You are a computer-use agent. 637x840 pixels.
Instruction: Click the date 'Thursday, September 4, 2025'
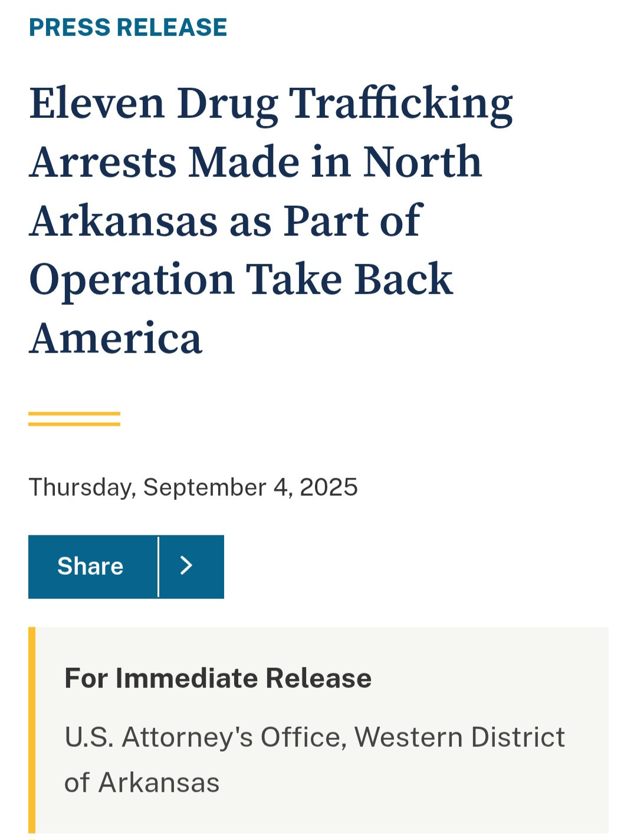coord(193,487)
